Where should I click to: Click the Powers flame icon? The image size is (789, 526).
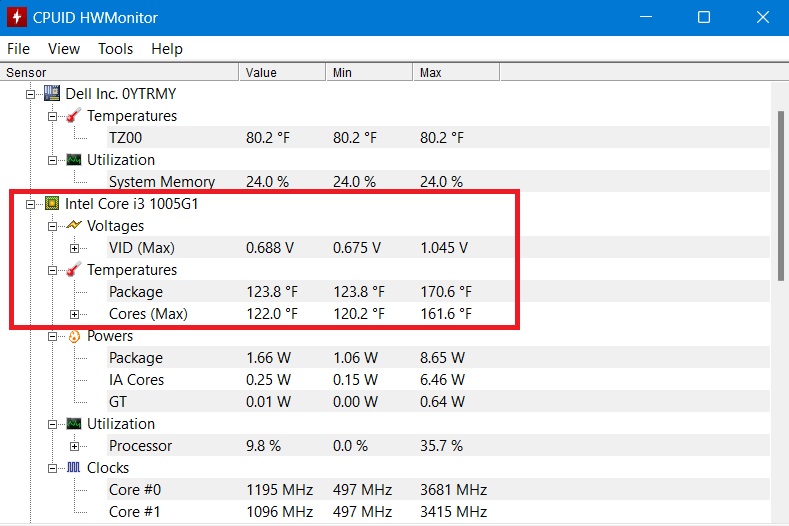tap(74, 336)
